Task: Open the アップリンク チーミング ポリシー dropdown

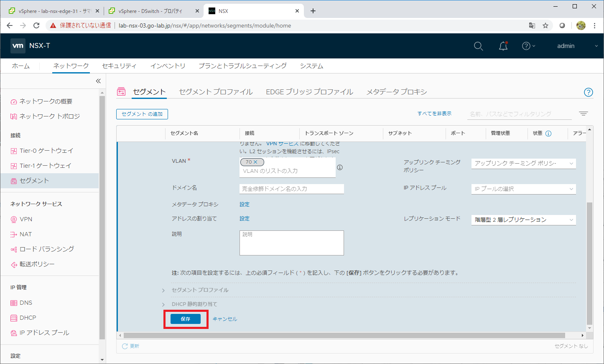Action: click(523, 163)
